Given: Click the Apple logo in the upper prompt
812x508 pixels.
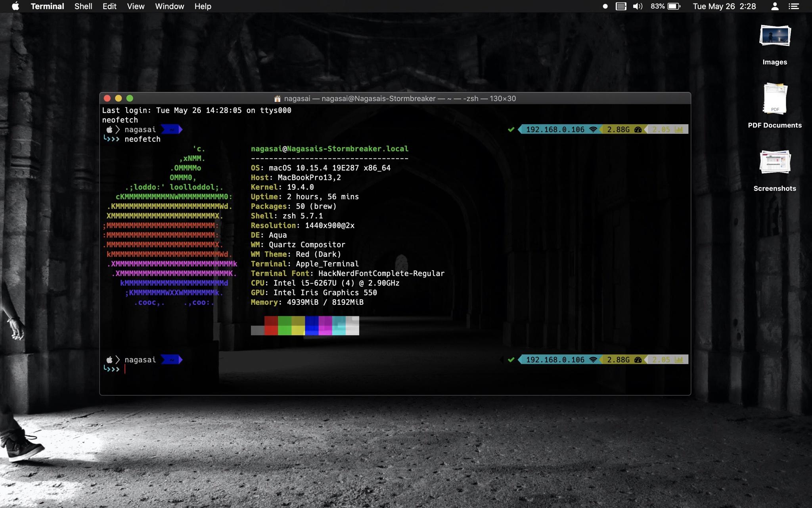Looking at the screenshot, I should pos(109,129).
